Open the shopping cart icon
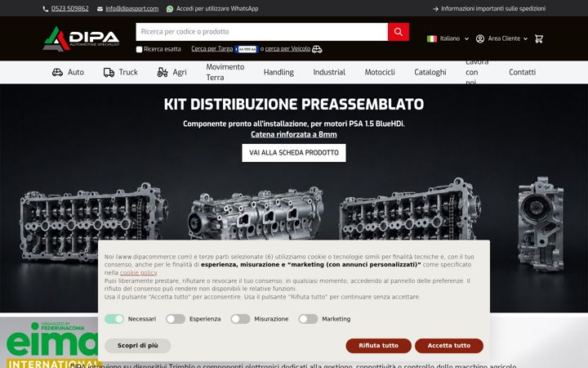588x368 pixels. (x=539, y=38)
